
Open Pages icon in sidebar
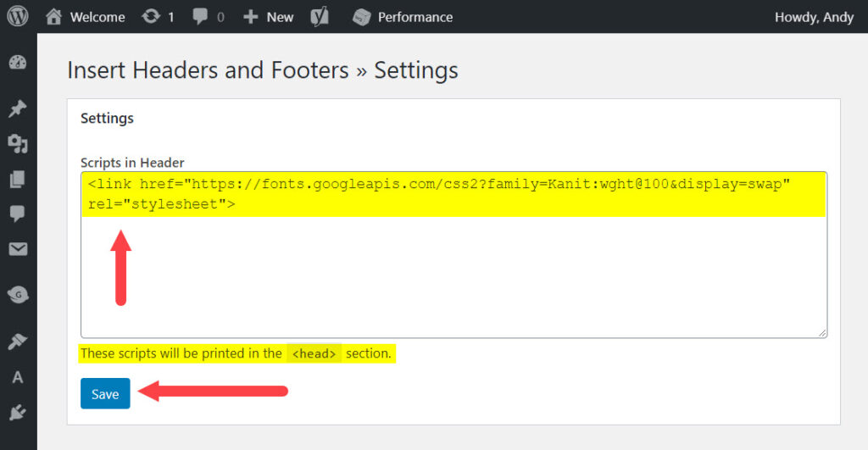click(x=18, y=180)
